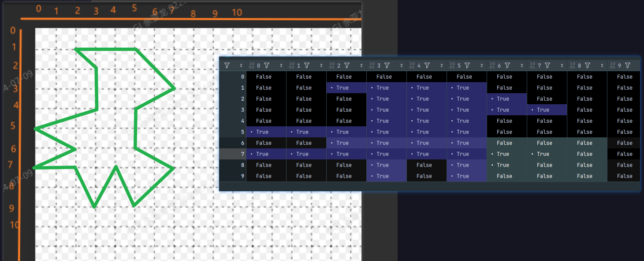The height and width of the screenshot is (261, 644).
Task: Click the binary type icon of column 1
Action: point(292,65)
